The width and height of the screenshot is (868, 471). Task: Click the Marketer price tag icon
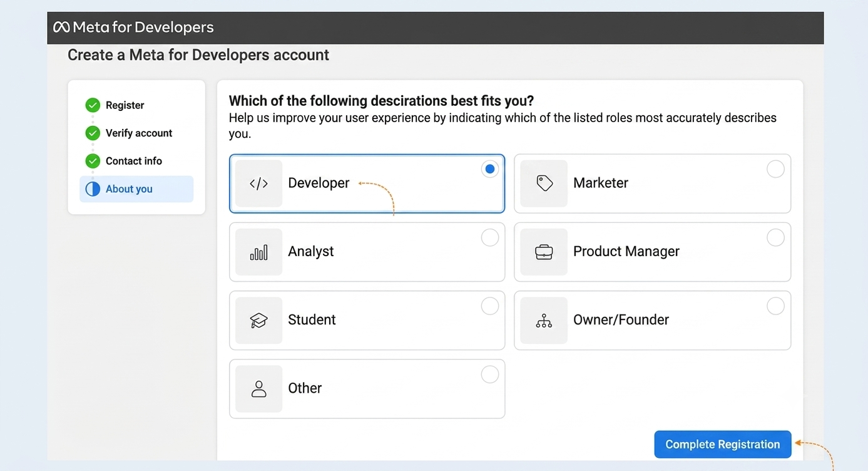pyautogui.click(x=544, y=183)
